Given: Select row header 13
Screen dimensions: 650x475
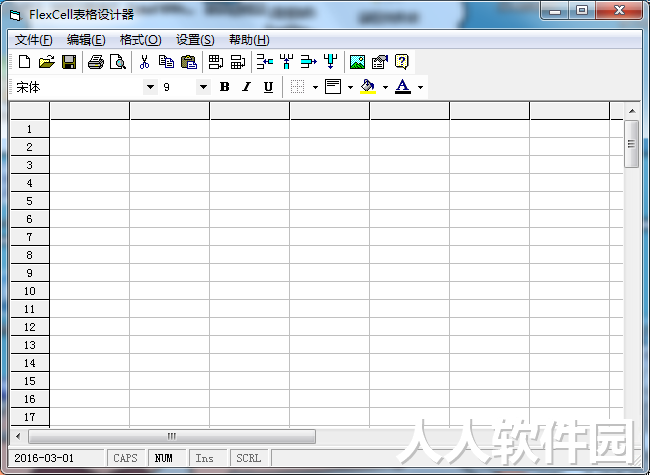Looking at the screenshot, I should pos(29,345).
